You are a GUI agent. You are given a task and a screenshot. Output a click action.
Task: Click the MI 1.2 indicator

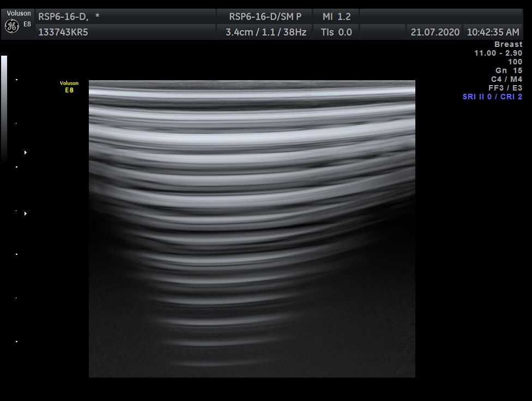(336, 17)
